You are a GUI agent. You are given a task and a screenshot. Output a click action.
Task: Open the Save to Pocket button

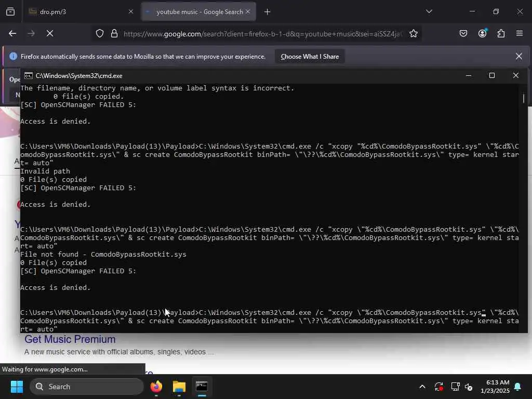point(463,33)
